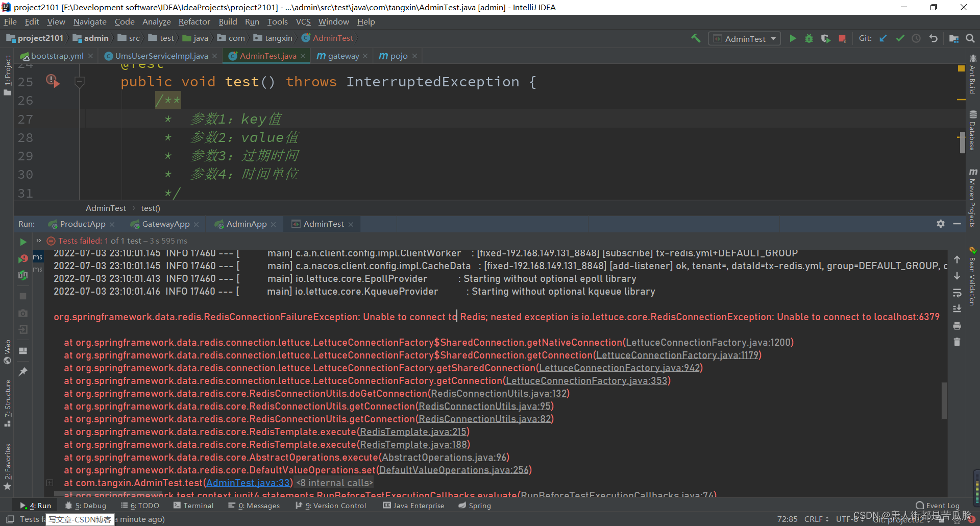980x526 pixels.
Task: Open Event Log
Action: (938, 506)
